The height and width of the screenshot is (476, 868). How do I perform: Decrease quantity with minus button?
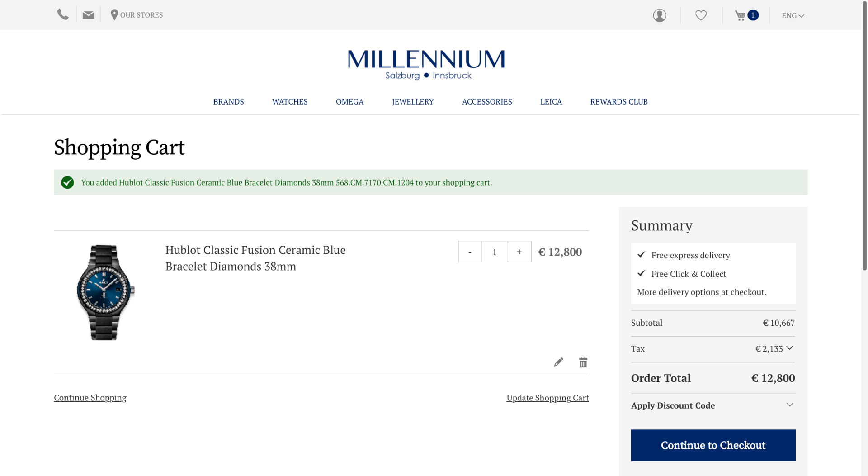[x=470, y=252]
